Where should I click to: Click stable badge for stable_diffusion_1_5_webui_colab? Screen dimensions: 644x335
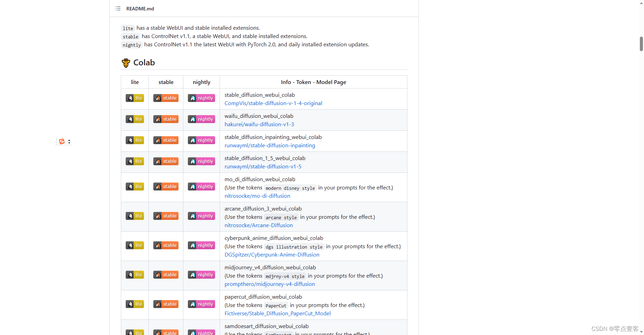166,161
